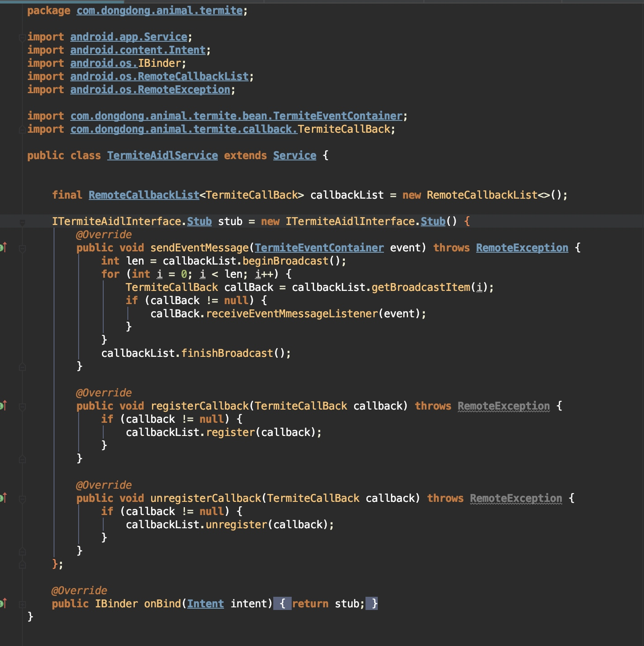This screenshot has width=644, height=646.
Task: Open TermiteEventContainer parameter type in sendEventMessage
Action: [x=319, y=248]
